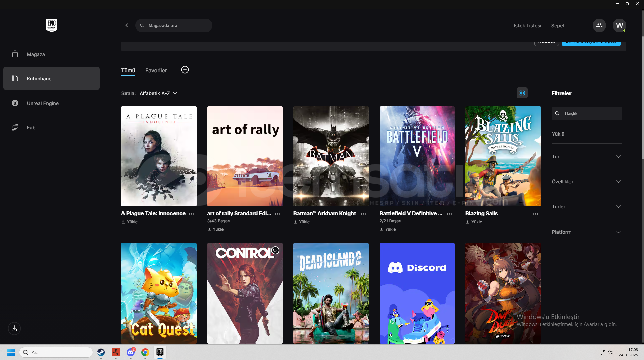The width and height of the screenshot is (644, 360).
Task: Click the add collection plus icon
Action: [185, 70]
